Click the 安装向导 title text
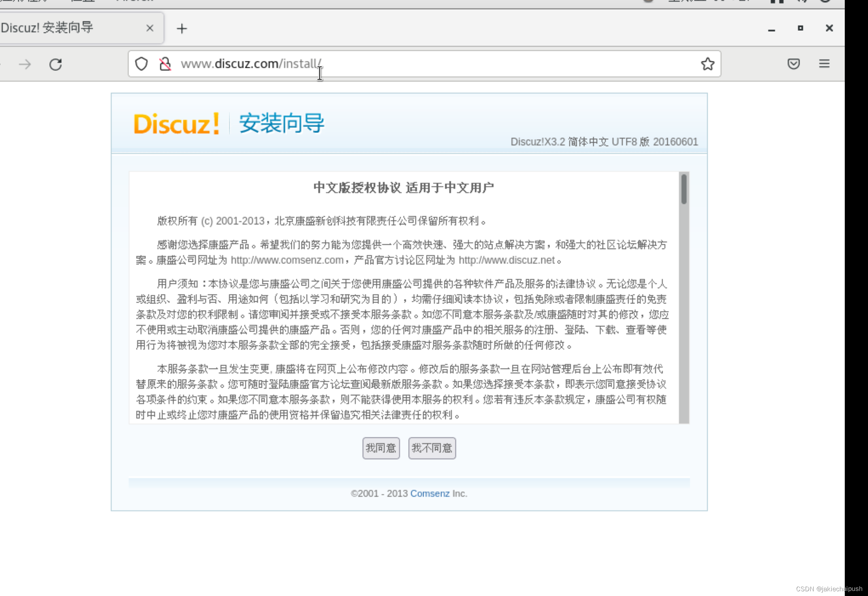 tap(281, 123)
